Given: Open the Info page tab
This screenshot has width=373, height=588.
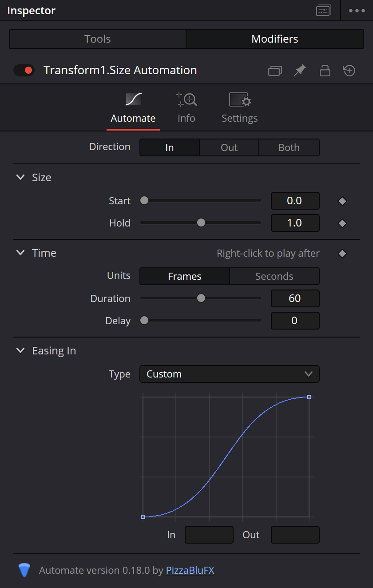Looking at the screenshot, I should click(x=186, y=108).
